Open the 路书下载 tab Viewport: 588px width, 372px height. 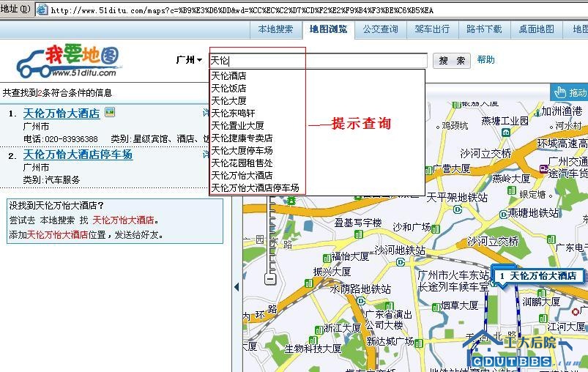click(x=485, y=29)
